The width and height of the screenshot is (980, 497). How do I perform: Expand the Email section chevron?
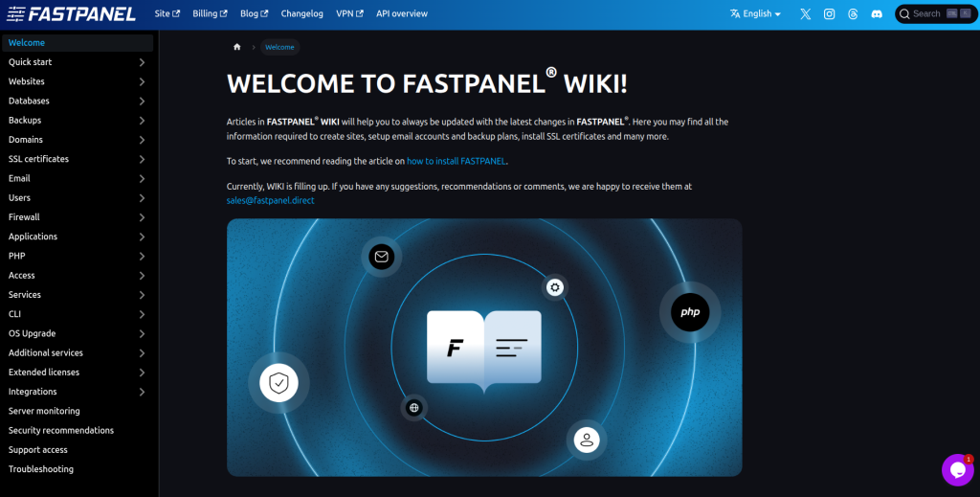coord(142,179)
